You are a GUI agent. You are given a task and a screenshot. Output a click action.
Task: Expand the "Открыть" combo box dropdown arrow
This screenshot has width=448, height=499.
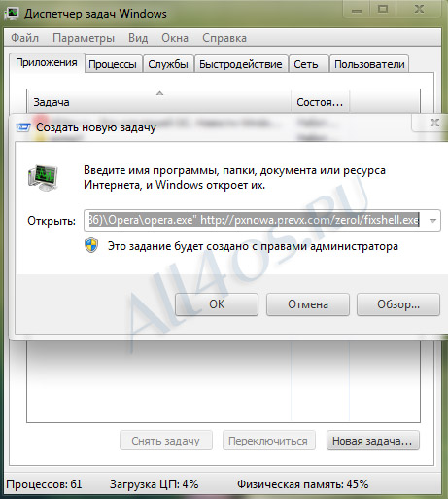(x=432, y=221)
